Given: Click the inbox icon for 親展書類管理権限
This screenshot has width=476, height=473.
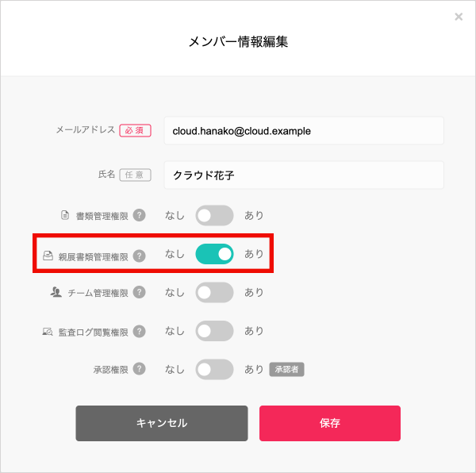Looking at the screenshot, I should pyautogui.click(x=48, y=256).
